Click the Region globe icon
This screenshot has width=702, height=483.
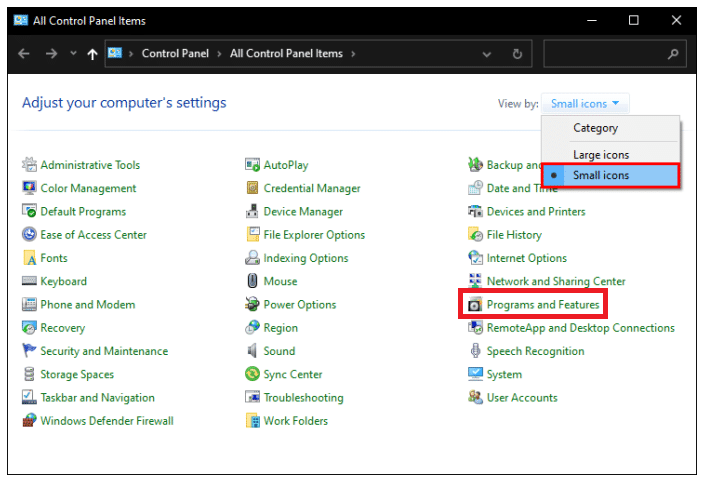(x=253, y=328)
